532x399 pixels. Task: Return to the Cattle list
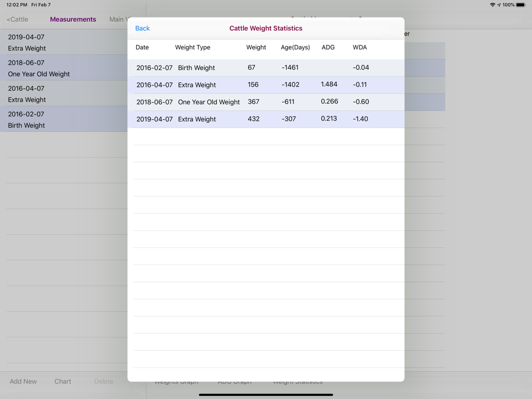18,19
